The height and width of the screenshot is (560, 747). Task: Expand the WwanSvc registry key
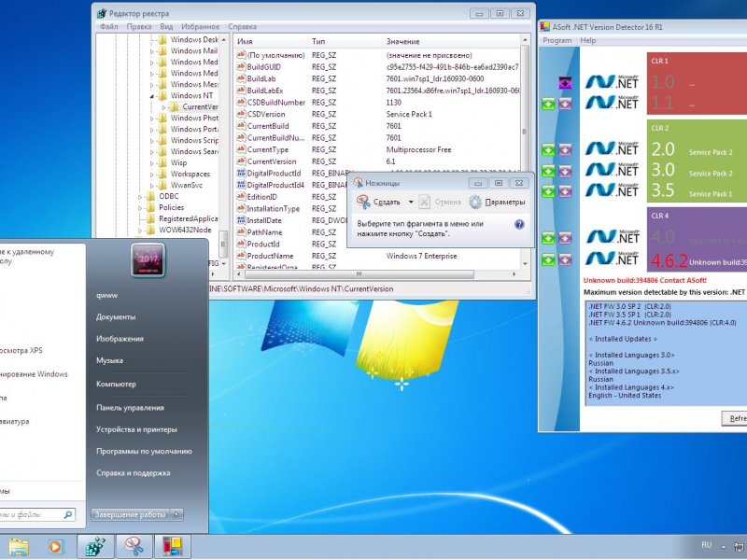click(152, 185)
